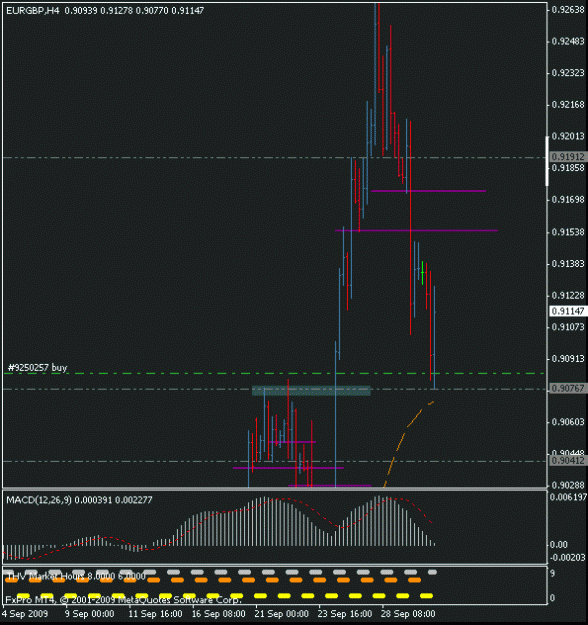Click time axis label 28 Sep 08:00
The height and width of the screenshot is (625, 588).
408,614
